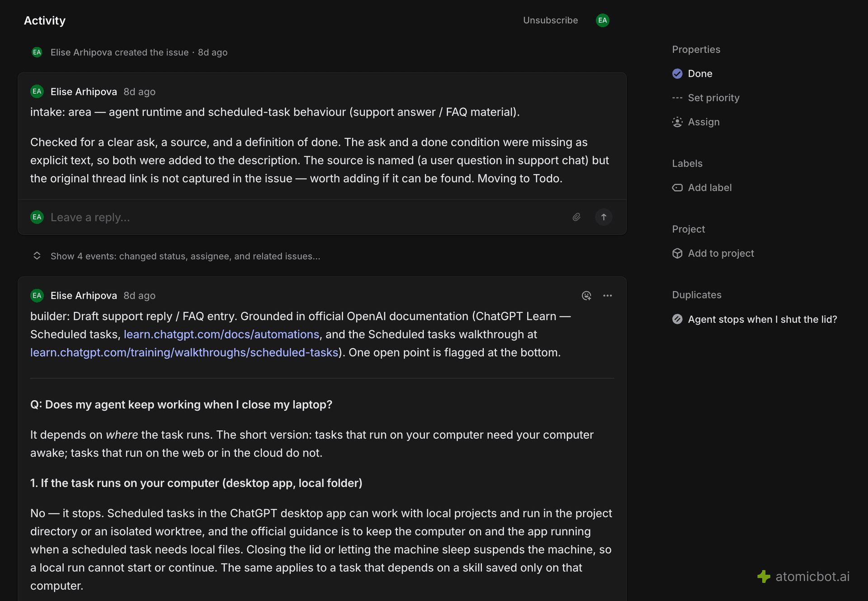Open the three-dot comment options menu

point(608,296)
